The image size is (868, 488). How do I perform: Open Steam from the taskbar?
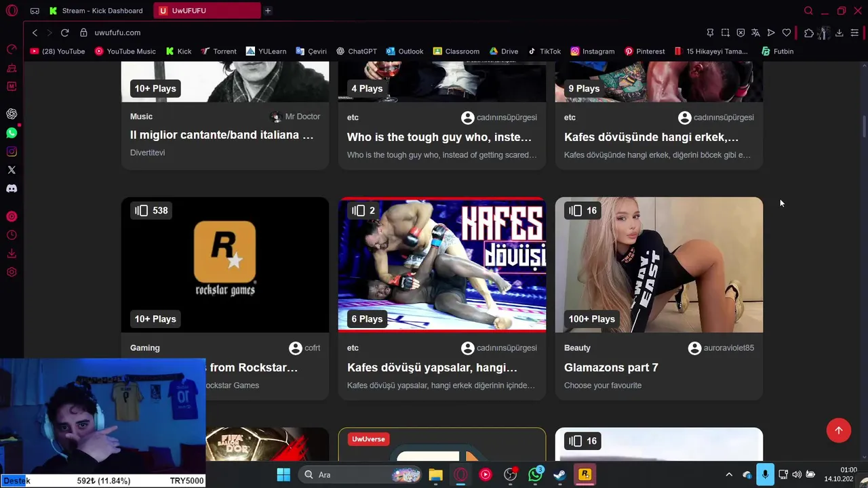coord(559,474)
